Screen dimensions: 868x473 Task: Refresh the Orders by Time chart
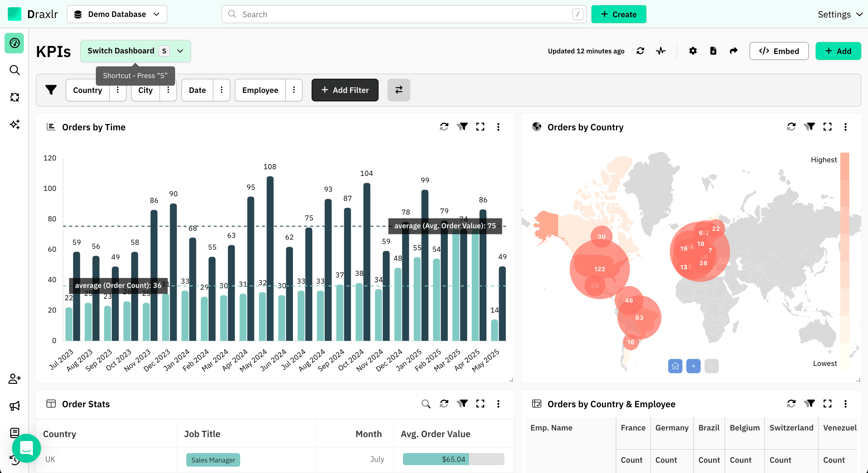click(444, 127)
